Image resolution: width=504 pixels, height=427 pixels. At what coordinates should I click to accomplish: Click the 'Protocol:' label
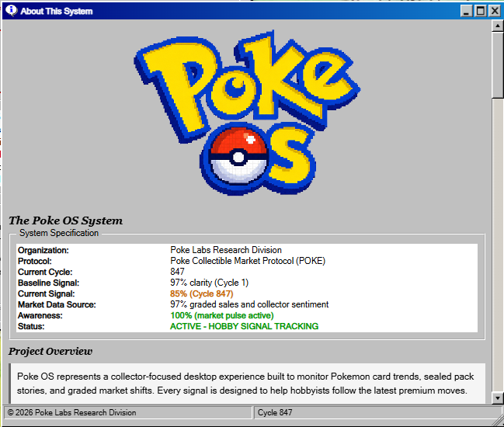(x=35, y=261)
